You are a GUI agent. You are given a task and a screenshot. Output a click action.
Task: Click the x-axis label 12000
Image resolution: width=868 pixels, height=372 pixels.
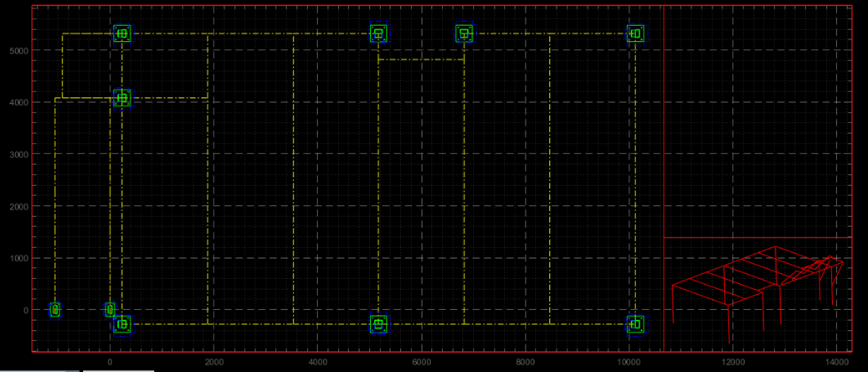(733, 361)
